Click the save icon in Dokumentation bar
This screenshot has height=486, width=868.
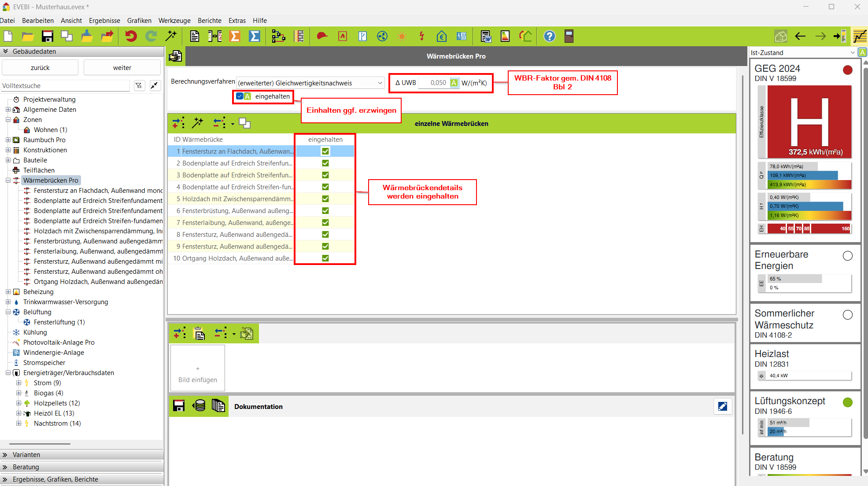(179, 406)
